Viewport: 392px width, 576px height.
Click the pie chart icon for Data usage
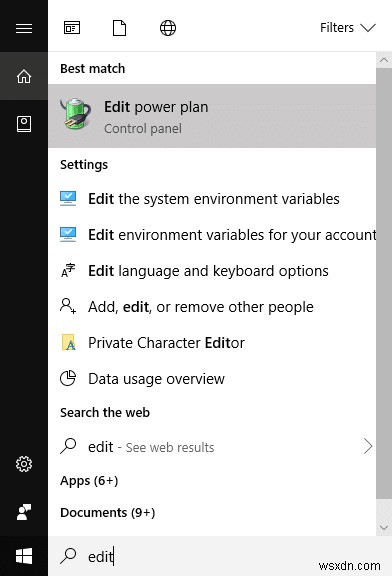[x=68, y=378]
